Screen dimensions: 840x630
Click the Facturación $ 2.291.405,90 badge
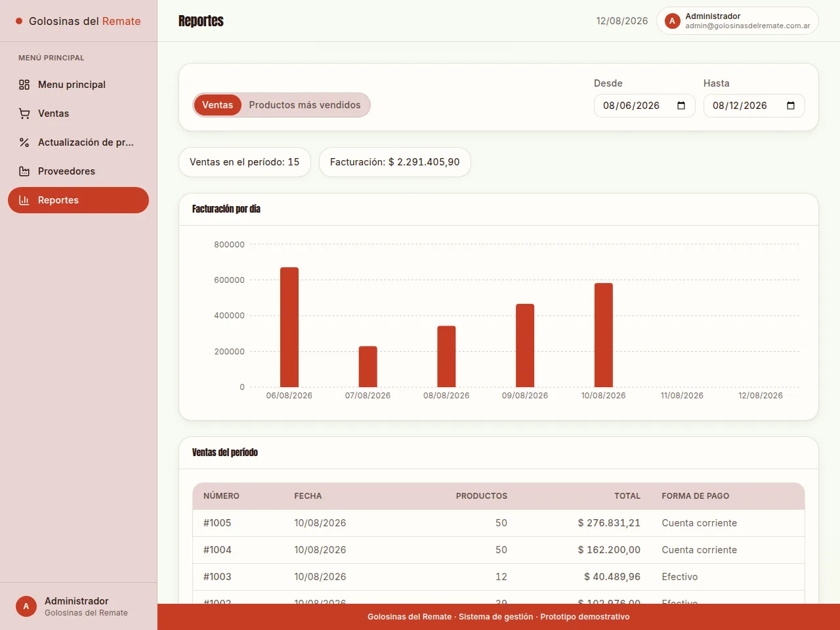click(x=395, y=162)
